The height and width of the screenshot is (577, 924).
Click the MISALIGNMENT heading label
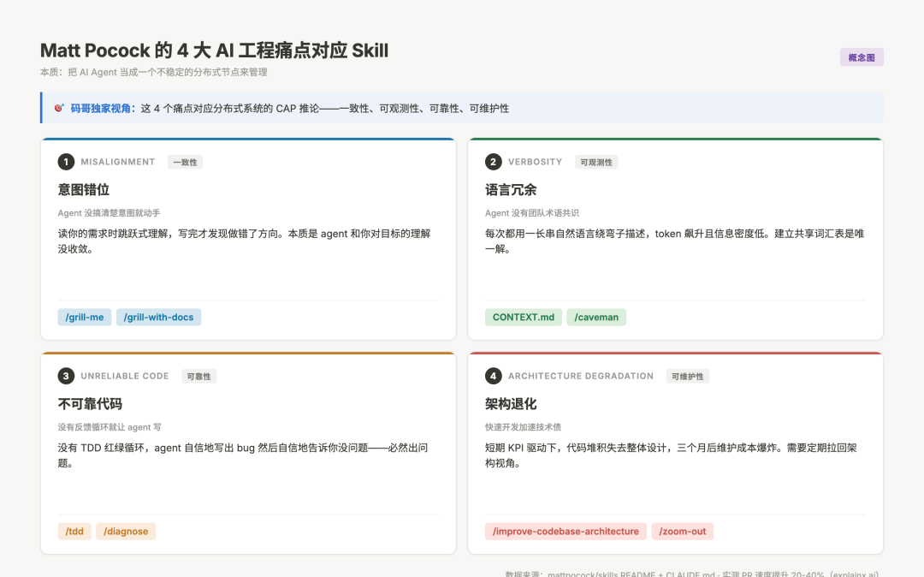pyautogui.click(x=118, y=162)
